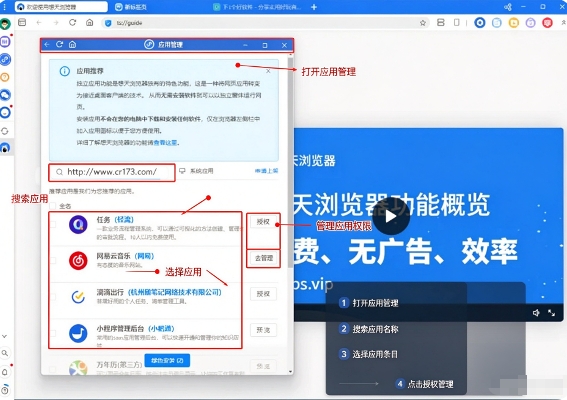Image resolution: width=567 pixels, height=400 pixels.
Task: Open the blue smiley-circle sidebar app
Action: pos(5,112)
